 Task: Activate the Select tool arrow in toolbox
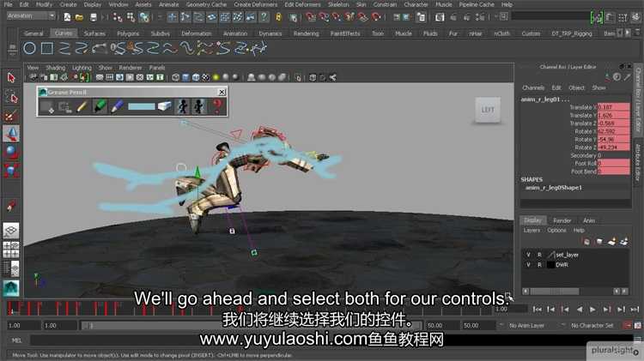(11, 77)
